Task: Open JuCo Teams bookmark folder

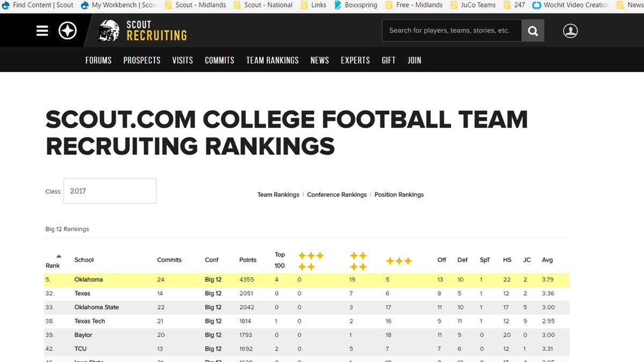Action: pyautogui.click(x=473, y=5)
